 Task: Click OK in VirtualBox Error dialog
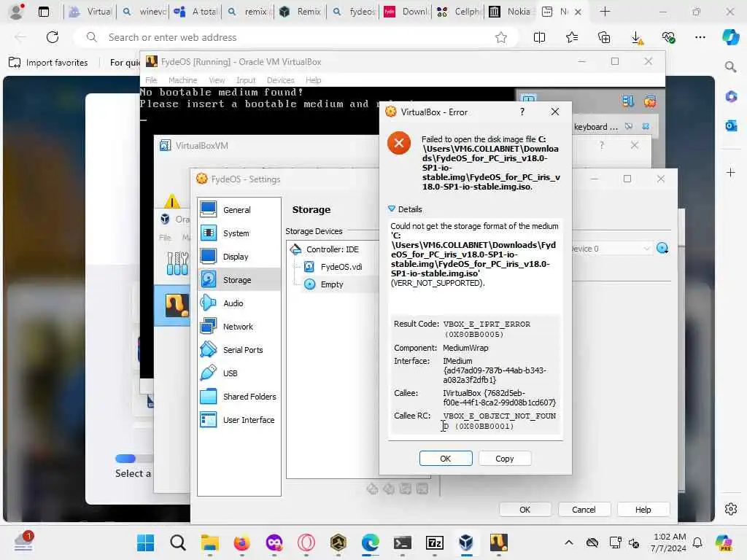pyautogui.click(x=446, y=458)
